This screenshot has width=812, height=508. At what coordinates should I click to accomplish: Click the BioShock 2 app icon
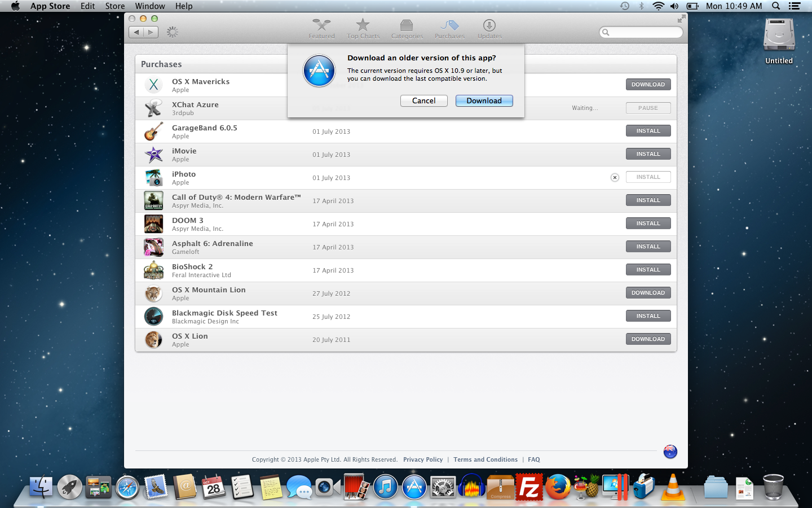(x=153, y=270)
